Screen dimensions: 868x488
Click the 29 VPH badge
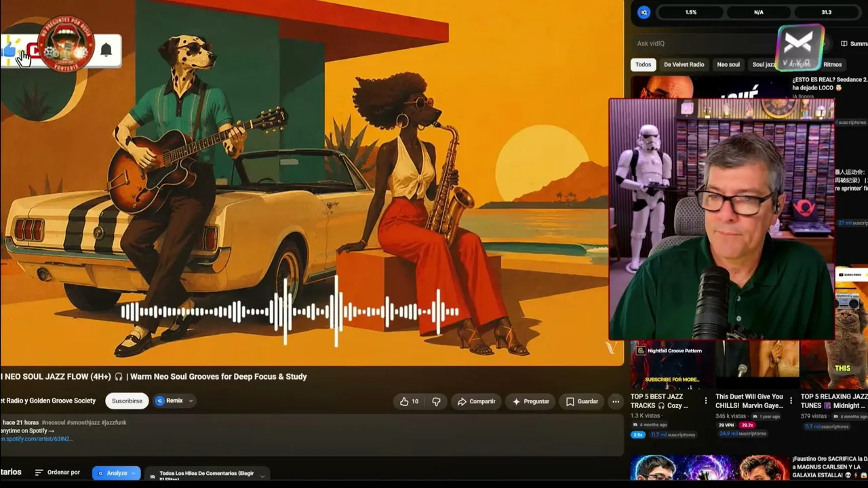[726, 425]
